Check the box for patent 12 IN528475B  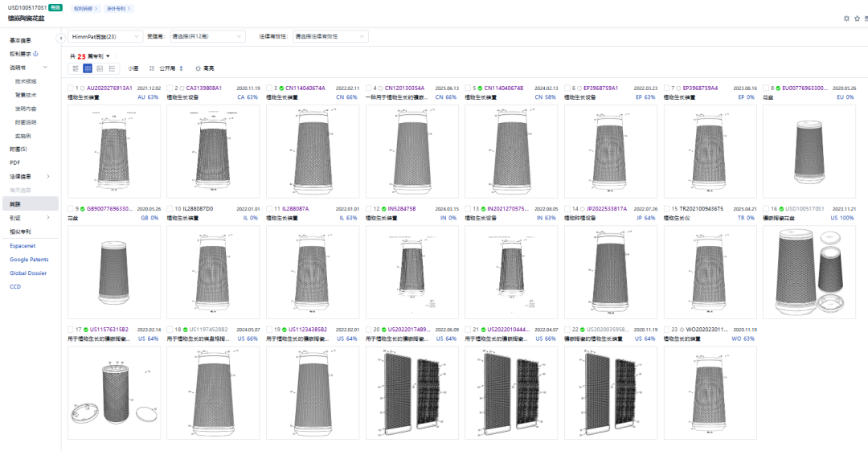point(369,209)
